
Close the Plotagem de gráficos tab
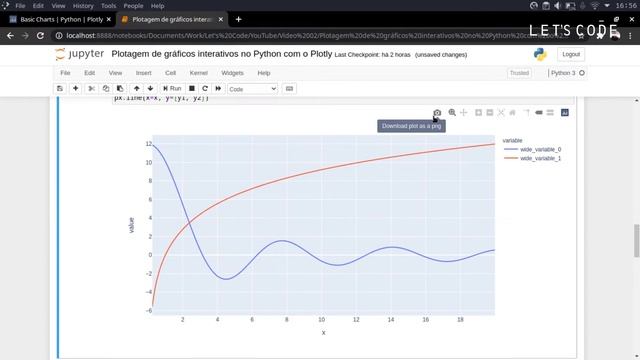pyautogui.click(x=221, y=19)
